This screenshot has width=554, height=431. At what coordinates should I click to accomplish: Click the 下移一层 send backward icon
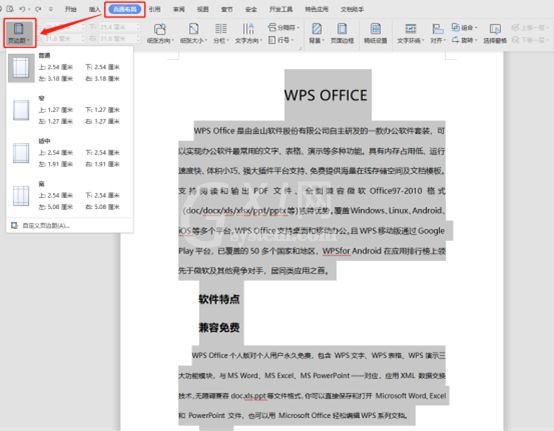point(515,40)
